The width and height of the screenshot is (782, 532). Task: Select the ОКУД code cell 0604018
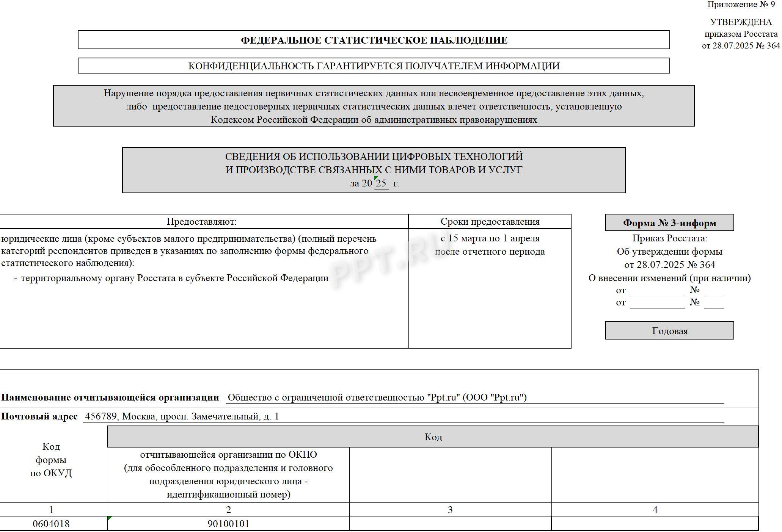click(51, 524)
